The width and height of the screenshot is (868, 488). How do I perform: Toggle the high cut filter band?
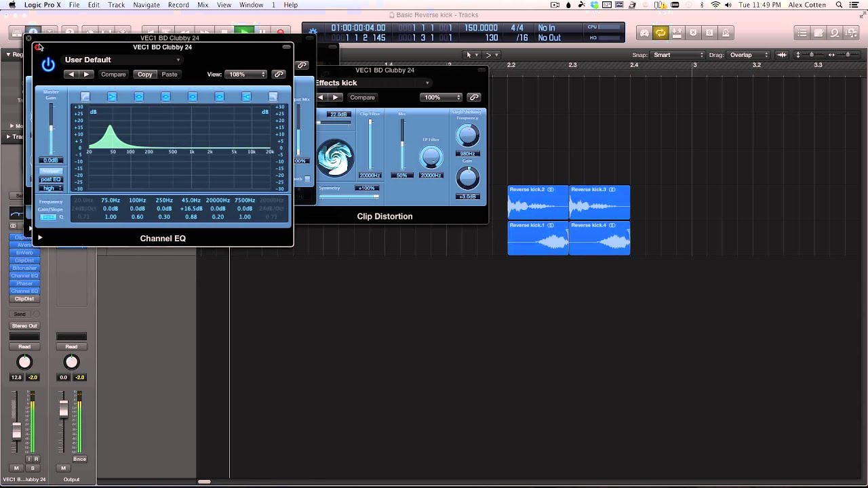click(273, 97)
